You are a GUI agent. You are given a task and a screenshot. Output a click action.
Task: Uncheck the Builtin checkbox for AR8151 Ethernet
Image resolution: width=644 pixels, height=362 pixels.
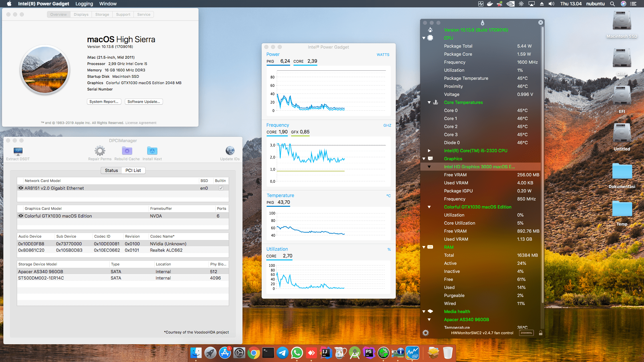click(x=220, y=188)
